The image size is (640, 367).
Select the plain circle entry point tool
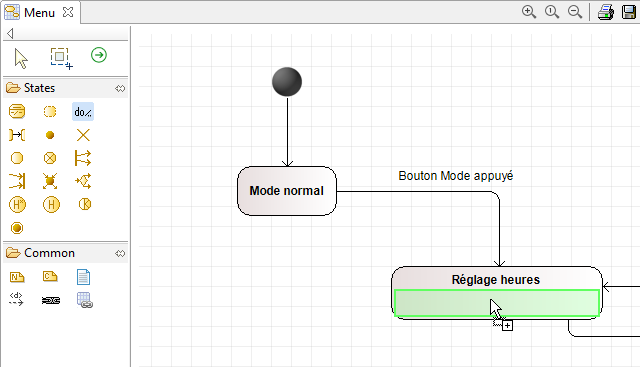tap(17, 158)
